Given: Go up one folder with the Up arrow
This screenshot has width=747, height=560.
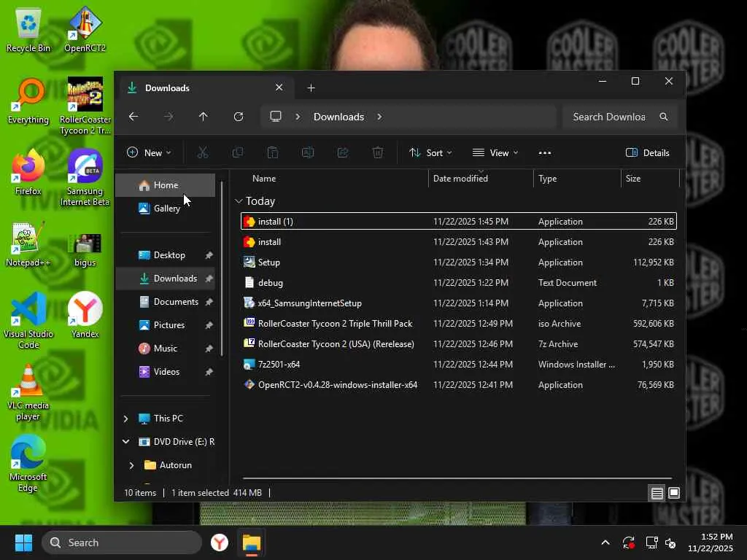Looking at the screenshot, I should point(204,117).
